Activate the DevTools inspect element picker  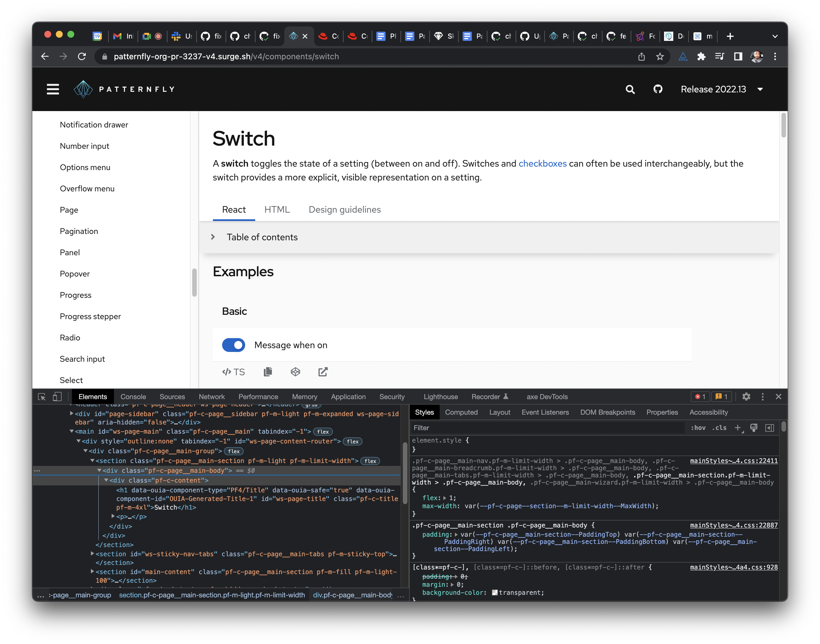click(42, 397)
